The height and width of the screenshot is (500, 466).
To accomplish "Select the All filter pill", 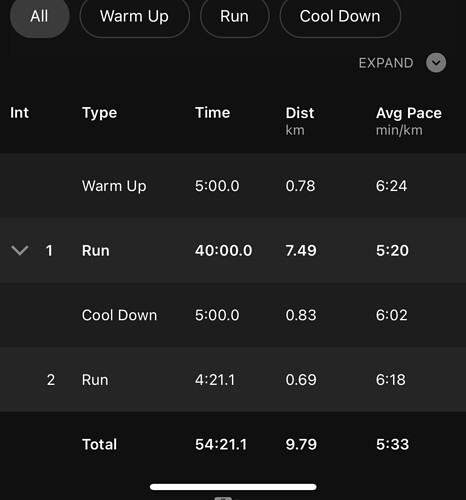I will click(39, 16).
